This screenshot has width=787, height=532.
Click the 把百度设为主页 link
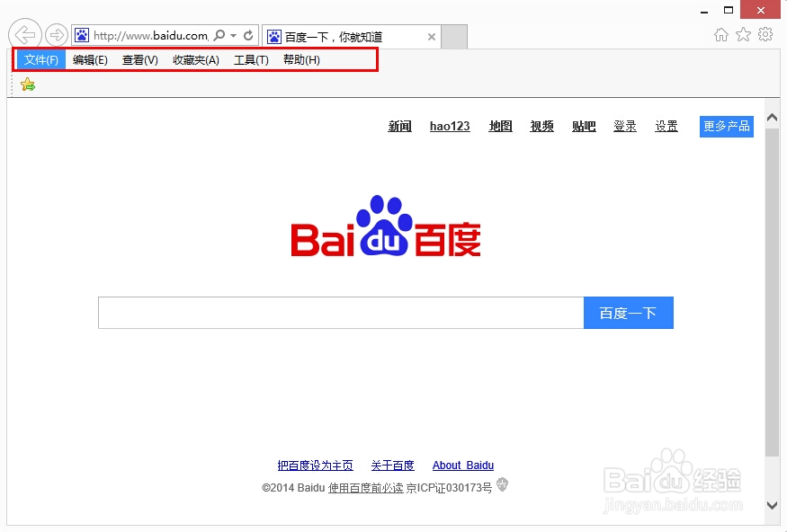coord(315,465)
